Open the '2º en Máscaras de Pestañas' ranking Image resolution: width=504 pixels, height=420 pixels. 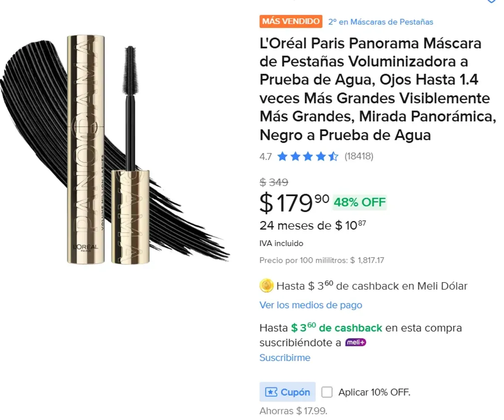pyautogui.click(x=382, y=21)
